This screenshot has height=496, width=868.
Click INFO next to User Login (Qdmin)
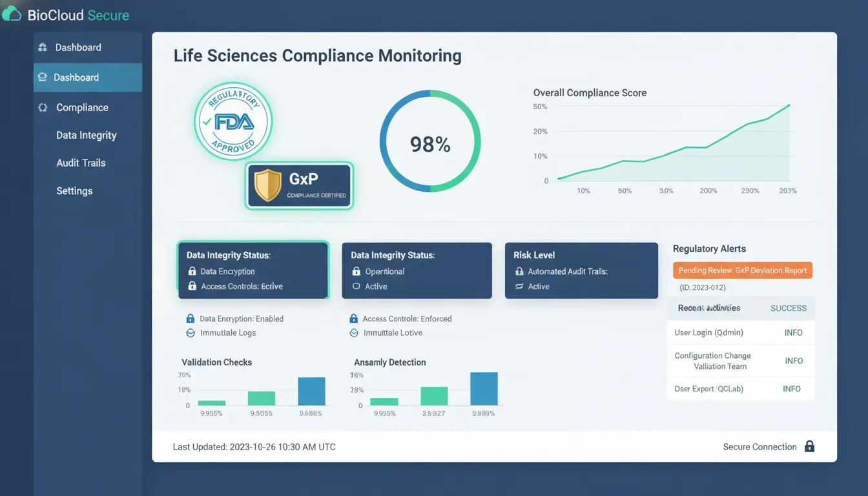click(x=793, y=333)
